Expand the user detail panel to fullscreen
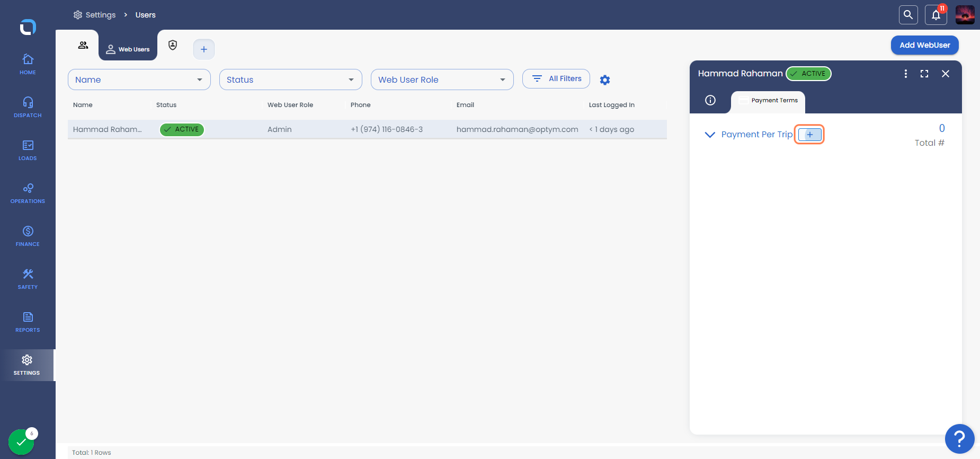The width and height of the screenshot is (980, 459). 924,74
